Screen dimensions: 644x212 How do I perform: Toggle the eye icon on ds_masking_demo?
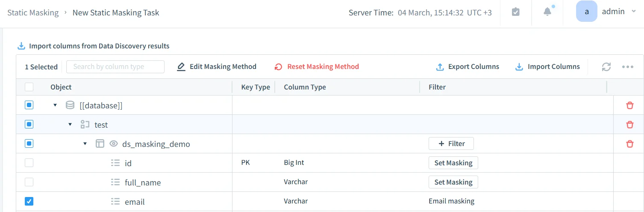point(114,144)
